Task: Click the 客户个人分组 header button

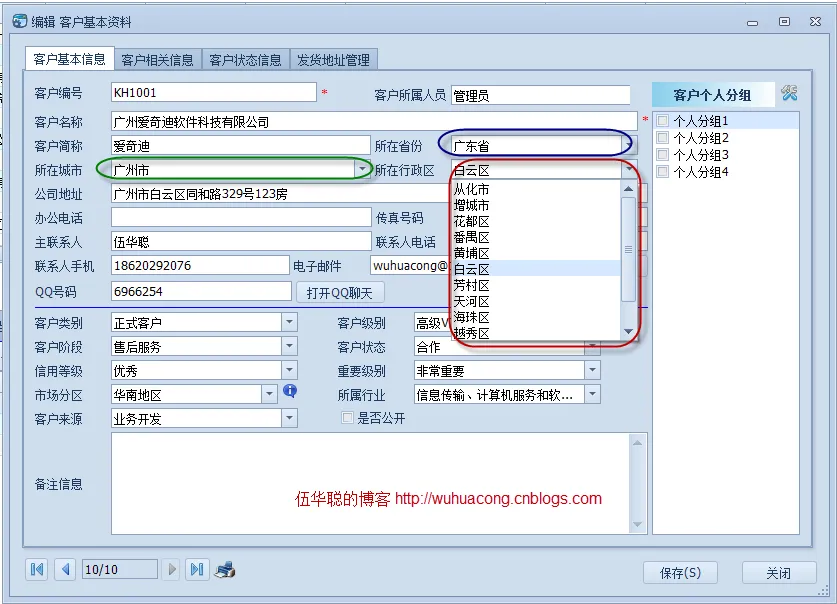Action: pyautogui.click(x=713, y=94)
